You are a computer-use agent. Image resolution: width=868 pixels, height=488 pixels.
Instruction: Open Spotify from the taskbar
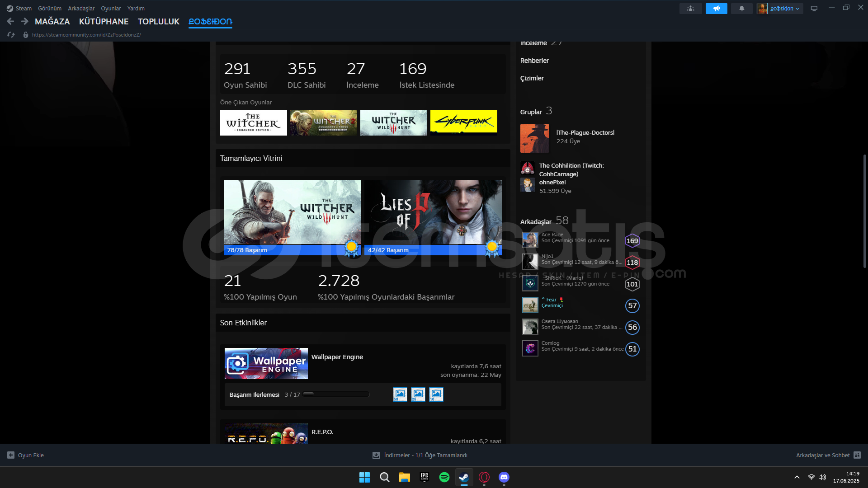(x=444, y=477)
